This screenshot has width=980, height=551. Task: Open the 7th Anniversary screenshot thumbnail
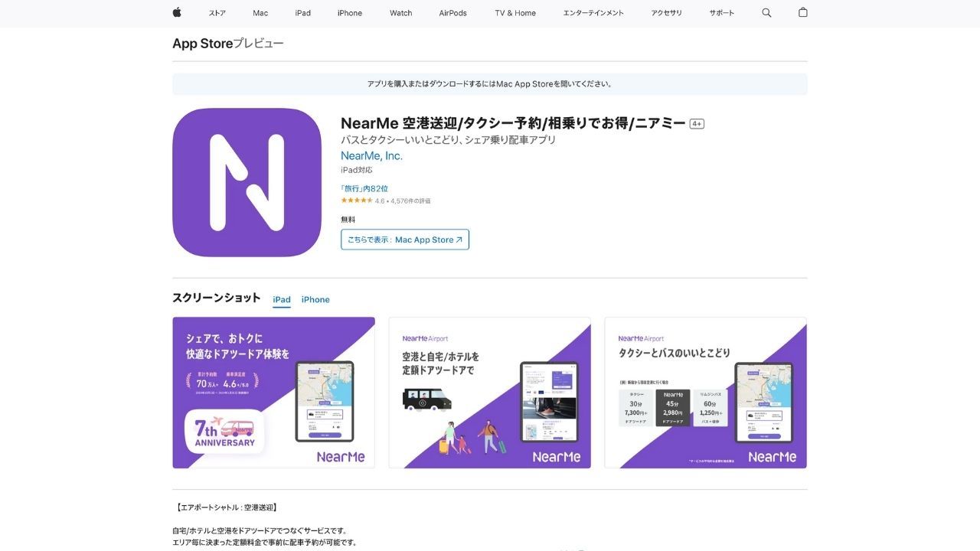(x=273, y=393)
